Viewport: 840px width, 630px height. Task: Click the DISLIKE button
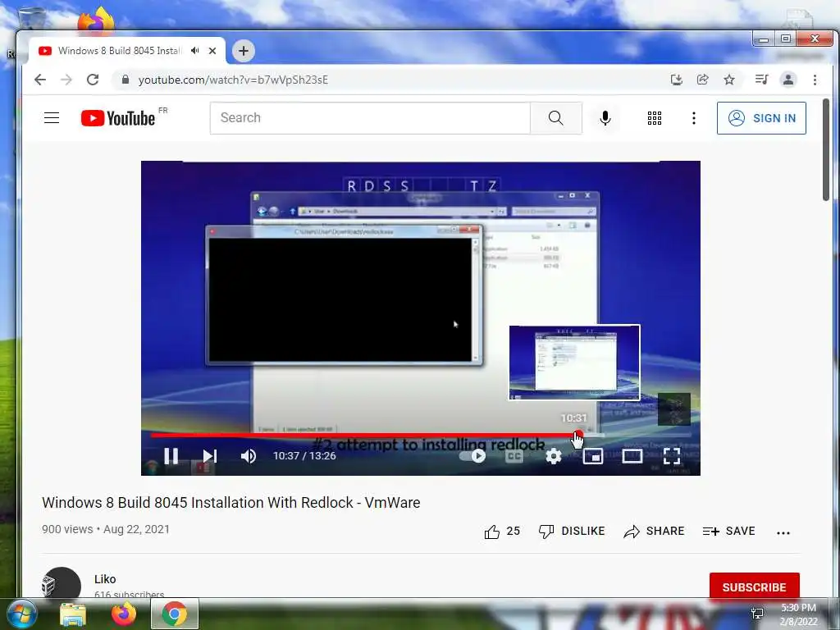572,532
